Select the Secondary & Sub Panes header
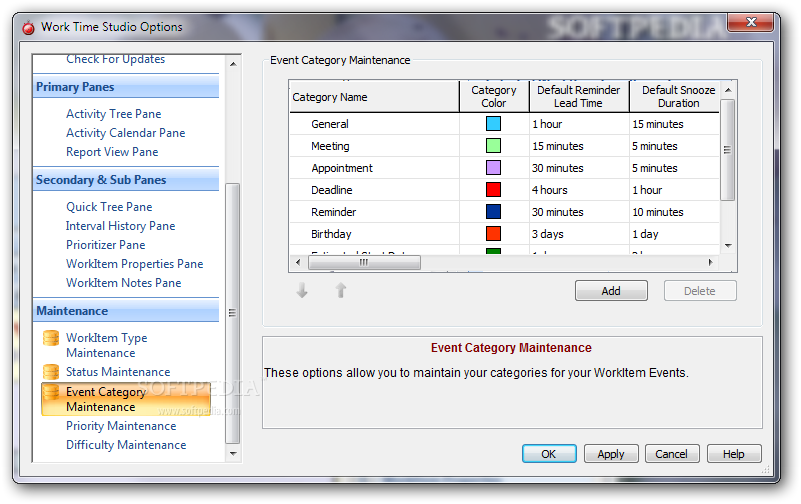This screenshot has height=504, width=801. (126, 180)
